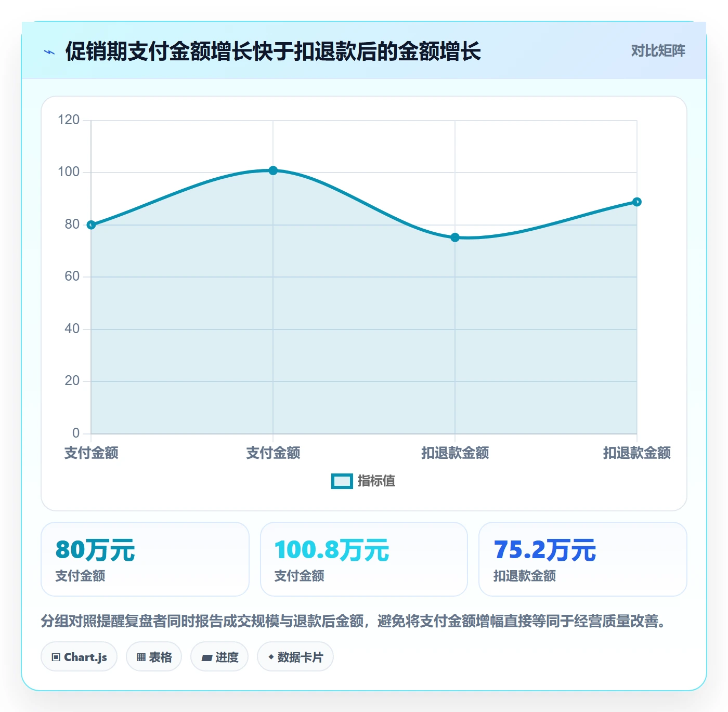Click the peak data point near 100
The image size is (728, 712).
273,170
